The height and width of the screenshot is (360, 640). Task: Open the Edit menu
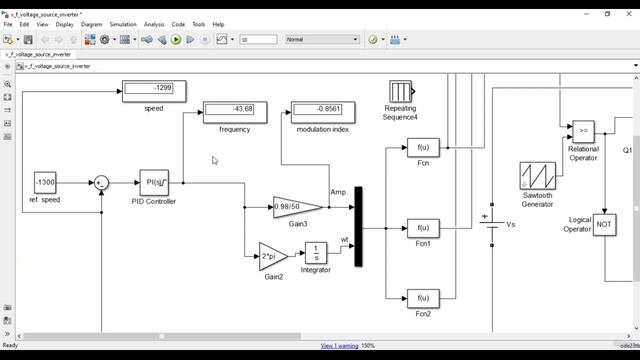coord(24,24)
